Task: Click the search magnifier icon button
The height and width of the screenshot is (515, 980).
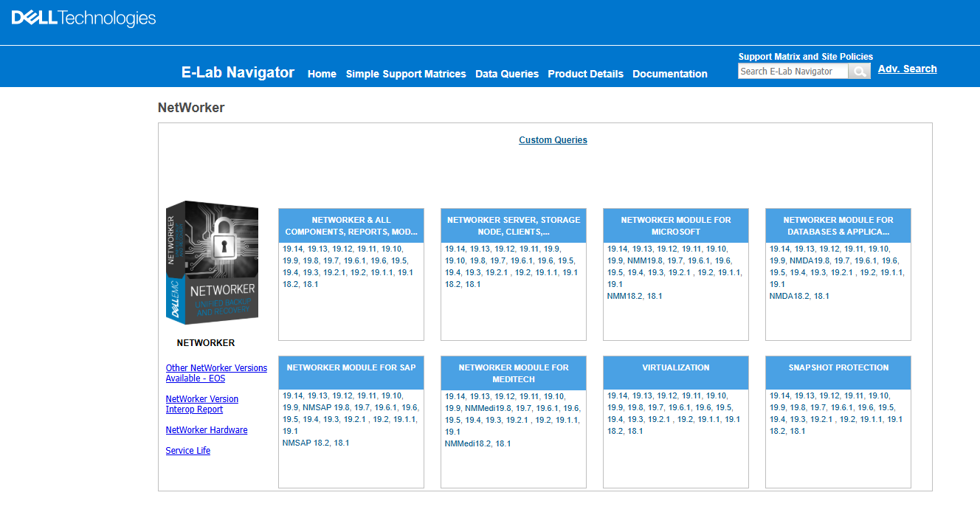Action: (x=859, y=72)
